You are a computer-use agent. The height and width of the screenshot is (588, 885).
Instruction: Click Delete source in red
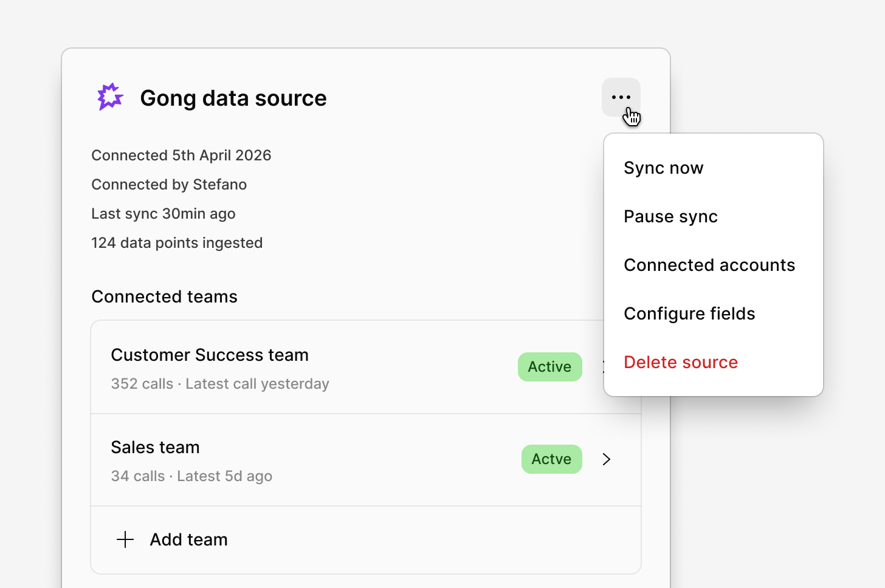tap(681, 362)
